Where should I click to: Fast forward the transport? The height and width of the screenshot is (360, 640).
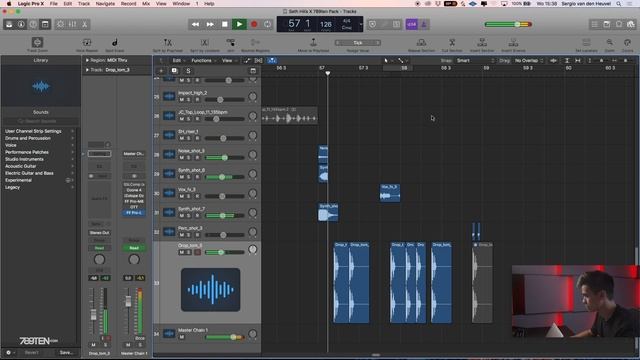(x=210, y=24)
